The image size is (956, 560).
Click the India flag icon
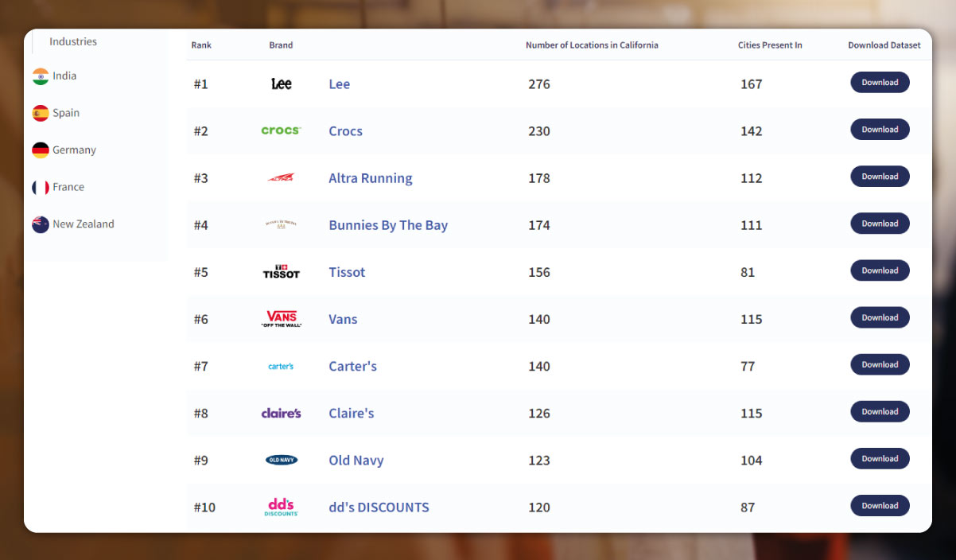tap(41, 76)
